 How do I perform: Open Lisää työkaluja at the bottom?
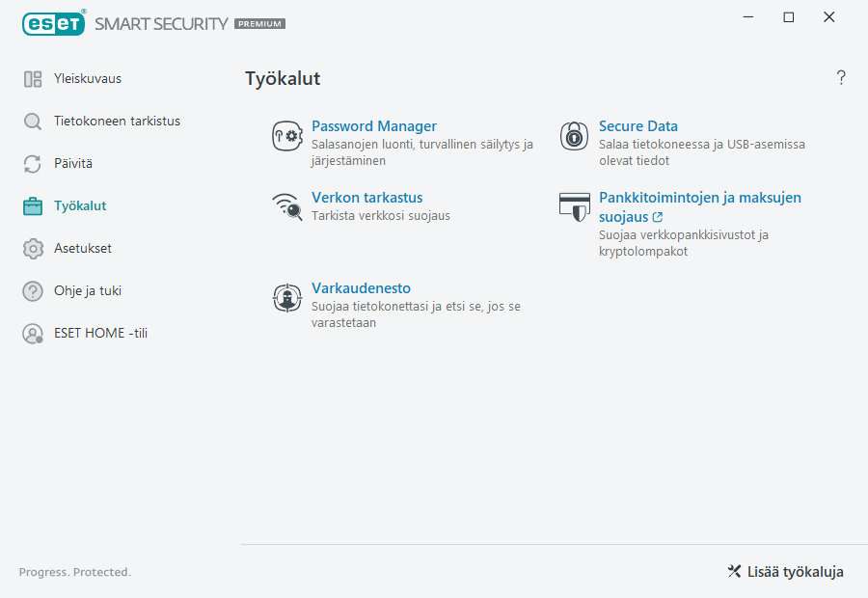[x=784, y=572]
